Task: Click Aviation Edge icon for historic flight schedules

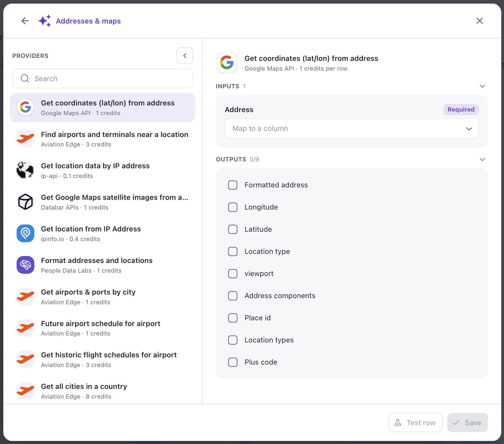Action: pos(25,359)
